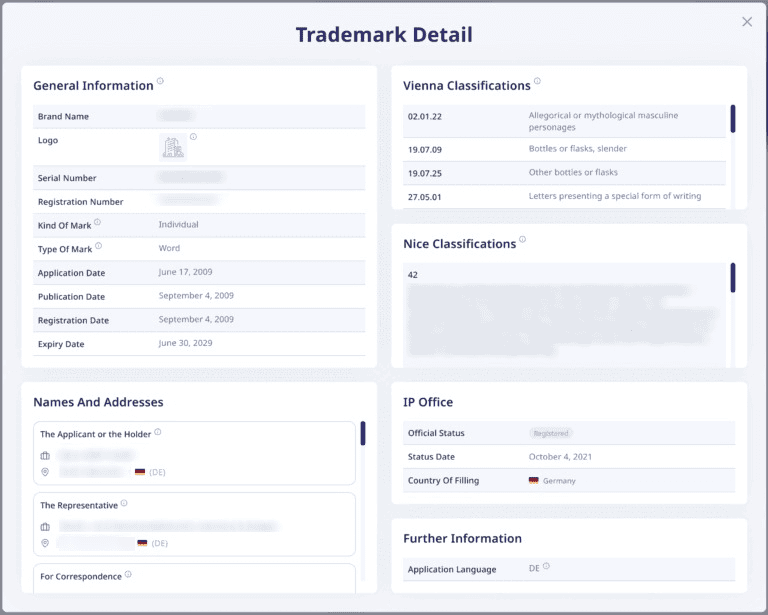Click the '(DE)' code in applicant card

(x=157, y=472)
